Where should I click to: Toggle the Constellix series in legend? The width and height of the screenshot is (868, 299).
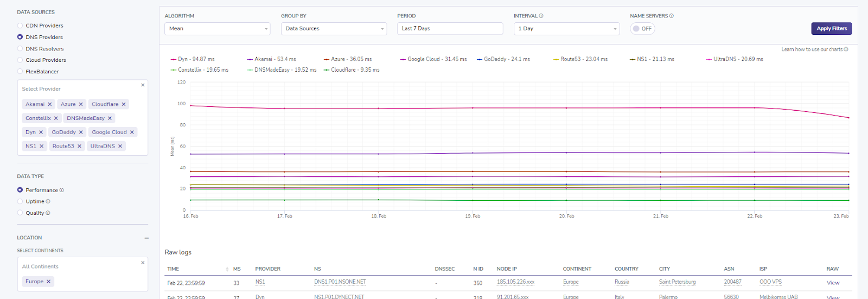[x=200, y=70]
